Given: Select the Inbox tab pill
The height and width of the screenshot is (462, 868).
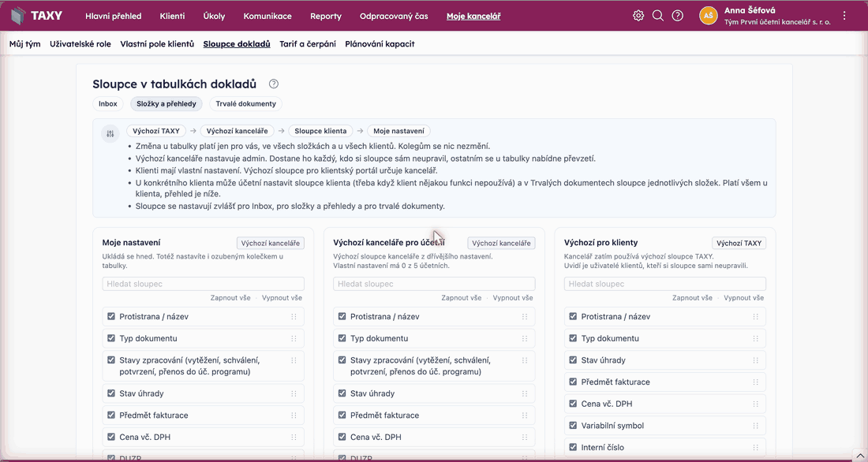Looking at the screenshot, I should [x=108, y=103].
